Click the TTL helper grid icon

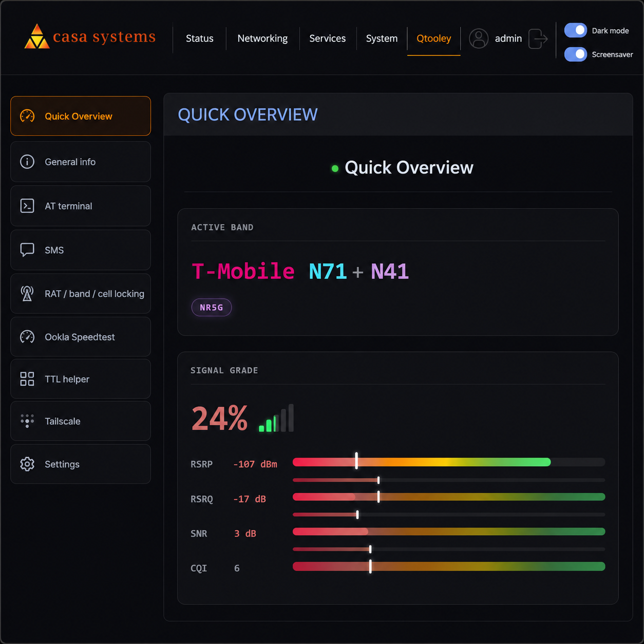click(27, 379)
